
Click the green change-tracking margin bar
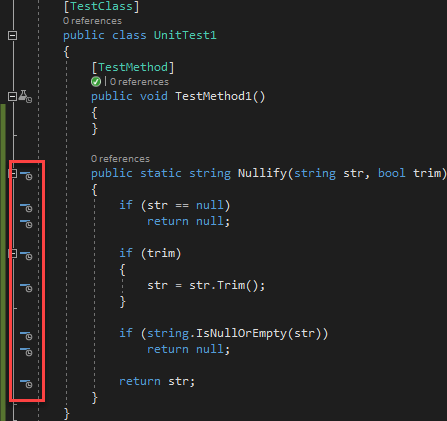[x=3, y=262]
